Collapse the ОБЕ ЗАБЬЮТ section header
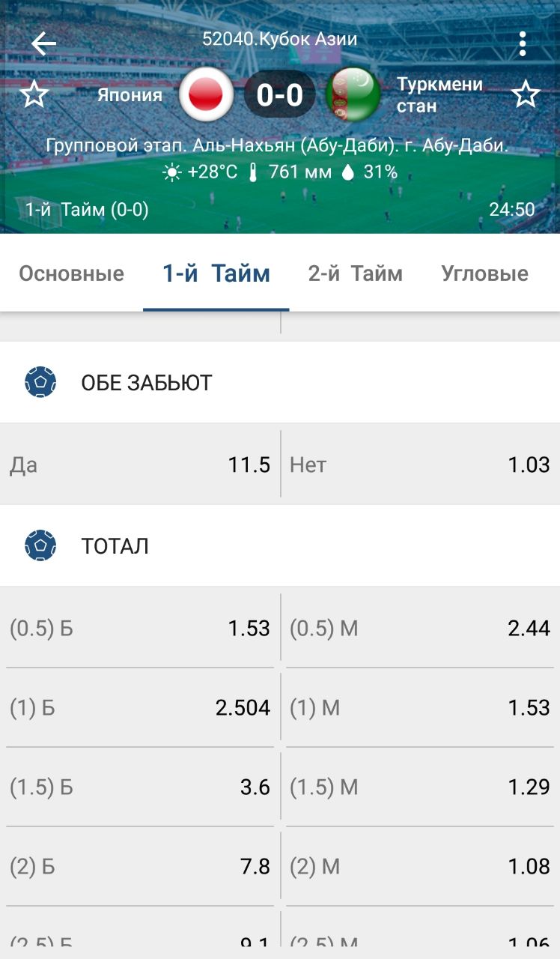This screenshot has height=959, width=560. 280,383
